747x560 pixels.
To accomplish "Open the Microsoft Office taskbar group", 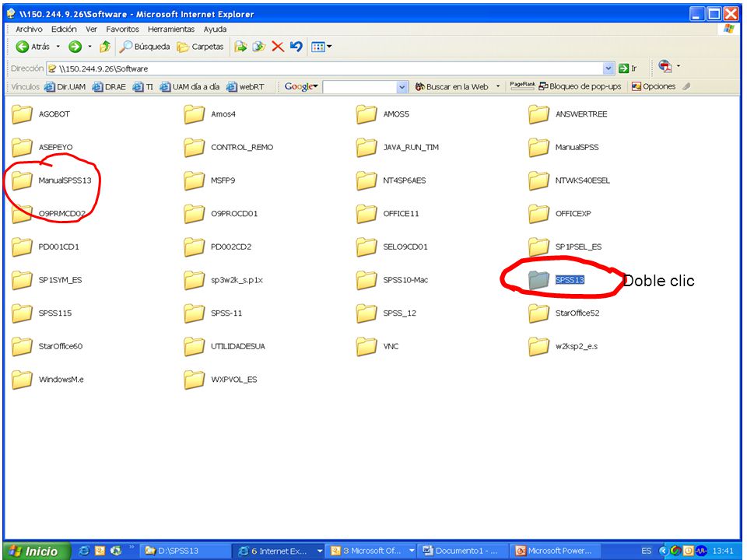I will [x=373, y=551].
